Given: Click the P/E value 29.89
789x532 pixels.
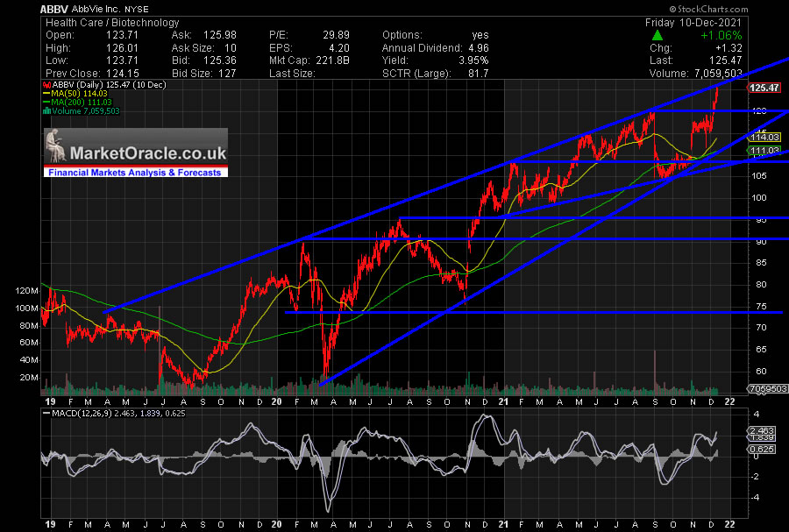Looking at the screenshot, I should [336, 35].
